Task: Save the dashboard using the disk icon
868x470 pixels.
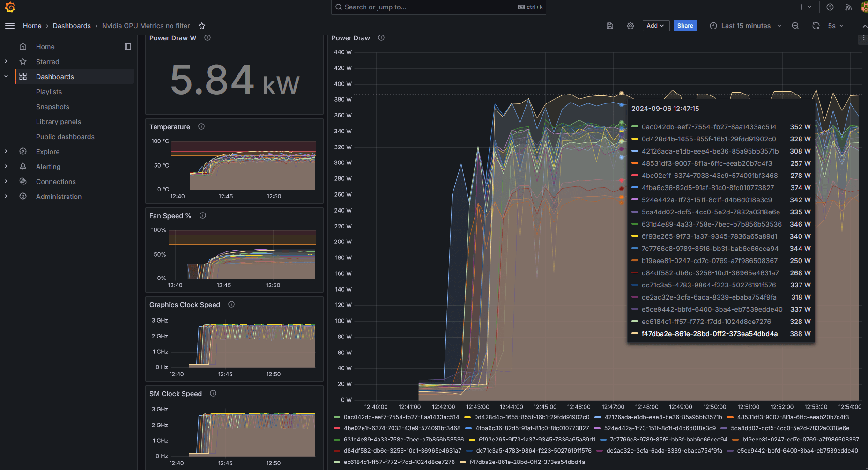Action: tap(610, 26)
